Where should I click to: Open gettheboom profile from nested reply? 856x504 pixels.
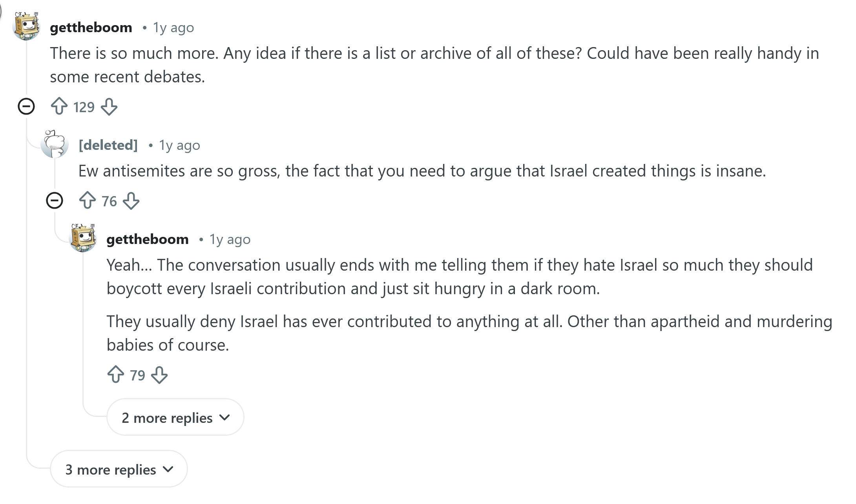click(148, 239)
